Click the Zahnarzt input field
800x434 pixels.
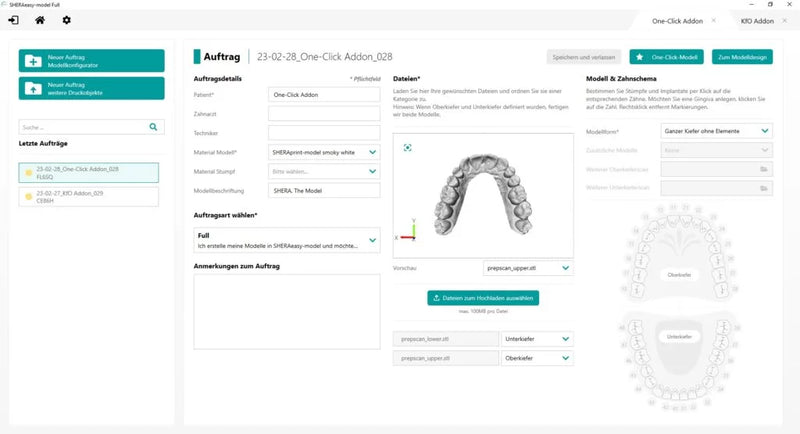[324, 113]
